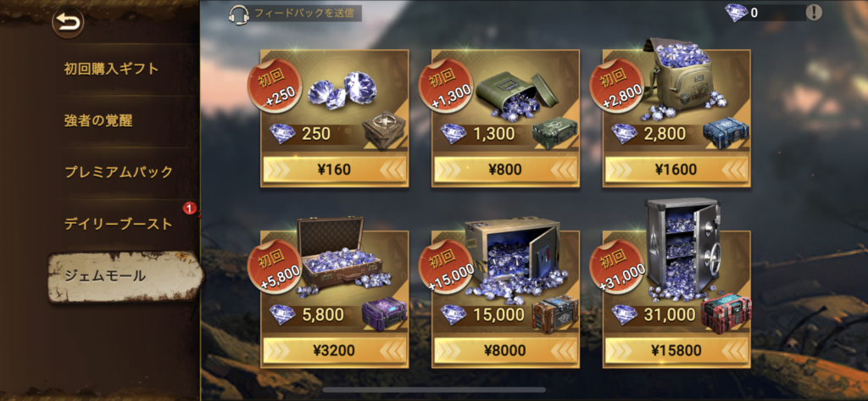The image size is (868, 401).
Task: Buy the ¥160 gem pack
Action: click(x=334, y=169)
